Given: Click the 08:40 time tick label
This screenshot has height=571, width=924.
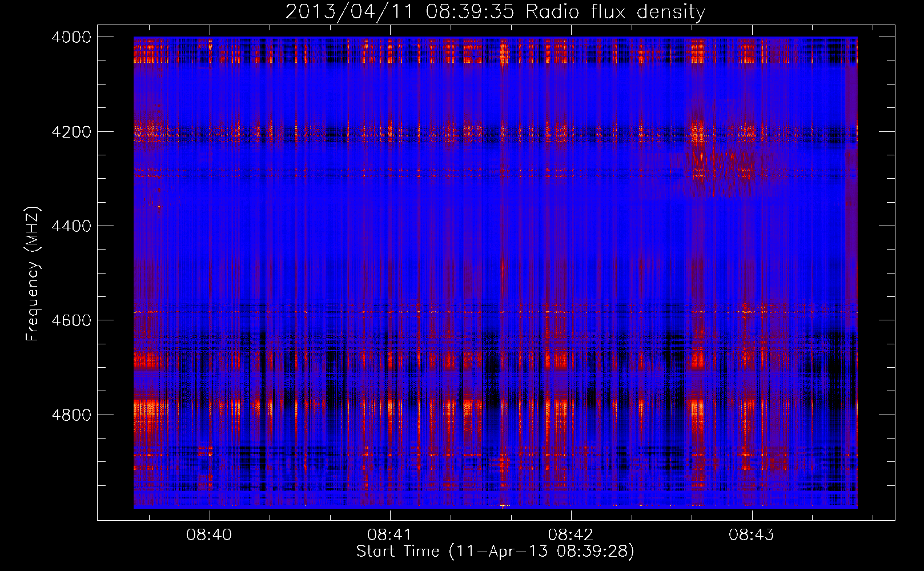Looking at the screenshot, I should [x=209, y=535].
